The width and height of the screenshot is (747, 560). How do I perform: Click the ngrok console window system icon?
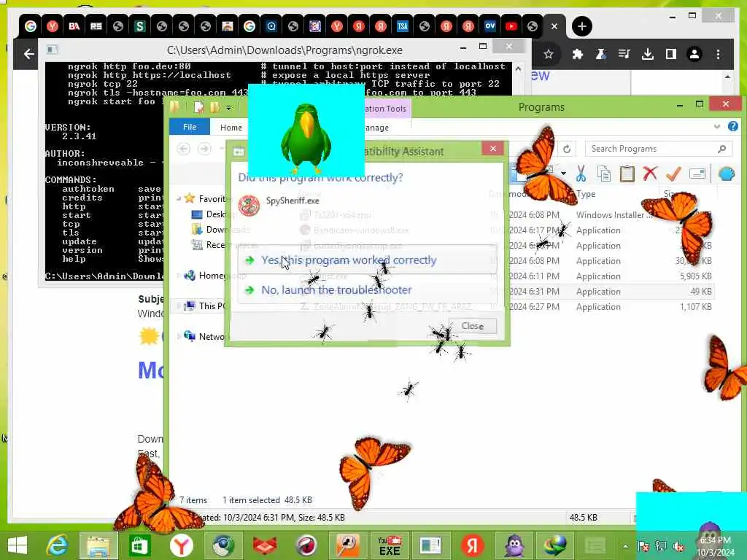pos(53,50)
